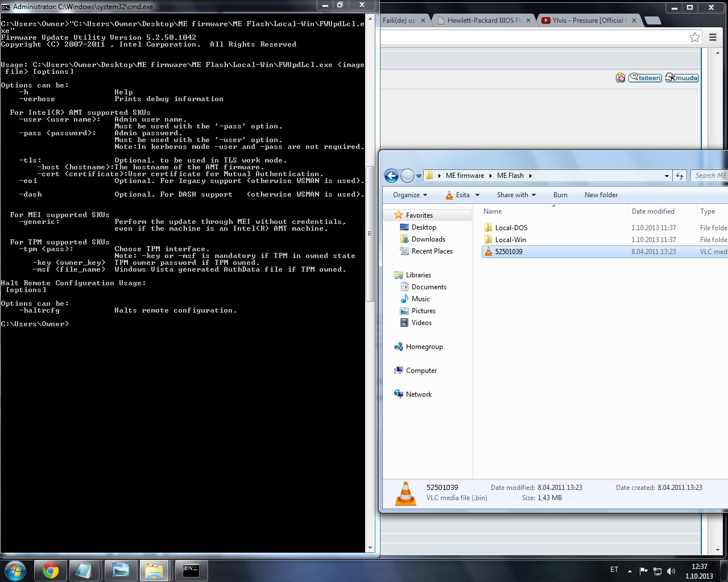This screenshot has width=728, height=582.
Task: Open Documents library
Action: (429, 287)
